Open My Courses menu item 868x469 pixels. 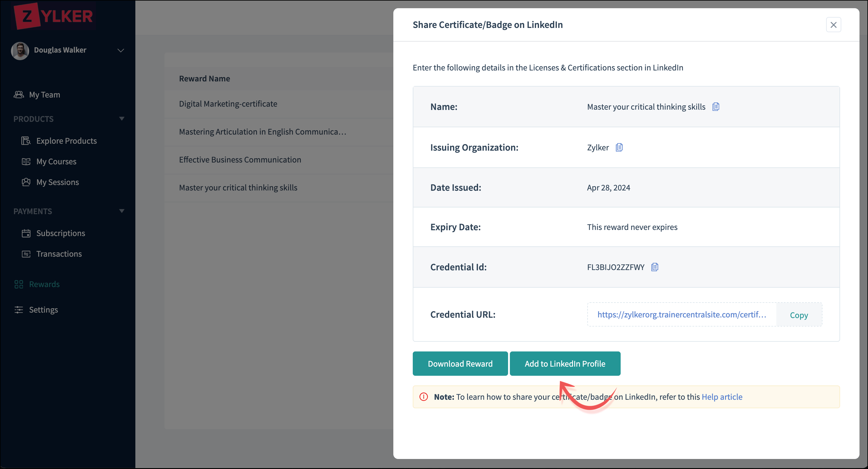56,162
